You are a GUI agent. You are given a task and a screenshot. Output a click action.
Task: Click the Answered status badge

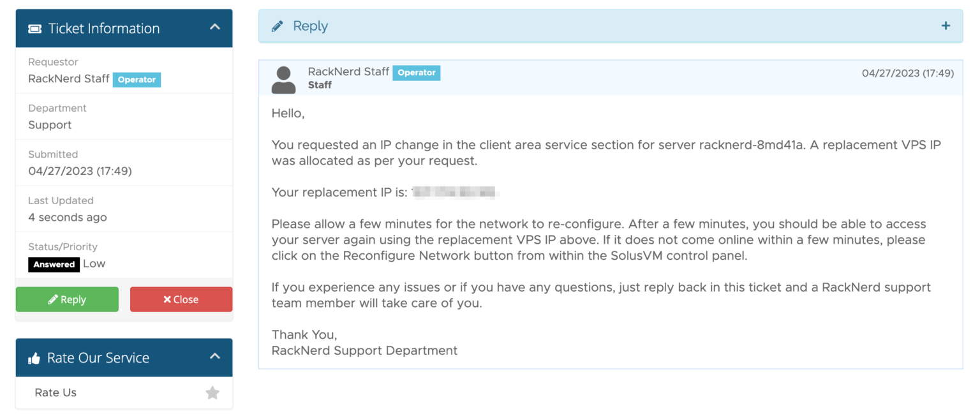pyautogui.click(x=53, y=264)
